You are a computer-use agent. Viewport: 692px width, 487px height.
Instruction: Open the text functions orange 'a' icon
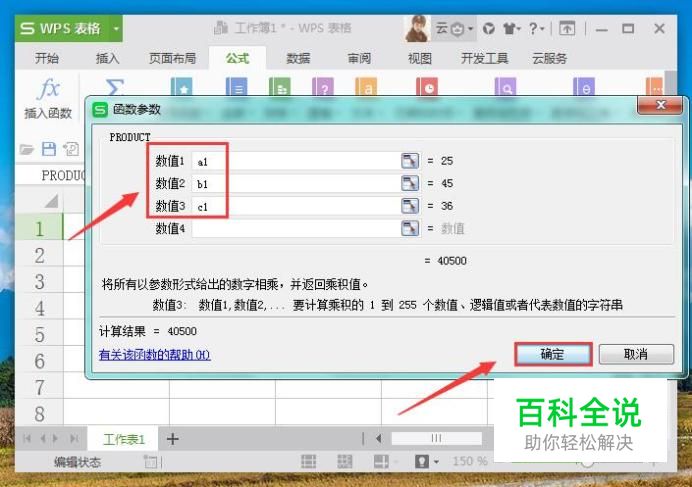[366, 87]
